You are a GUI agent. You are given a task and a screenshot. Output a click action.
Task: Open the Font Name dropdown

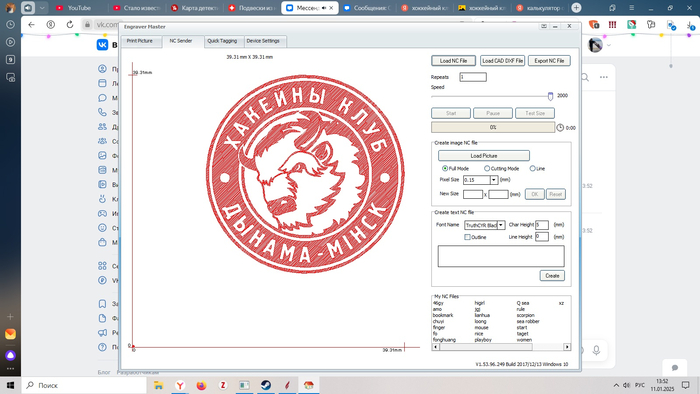click(501, 225)
